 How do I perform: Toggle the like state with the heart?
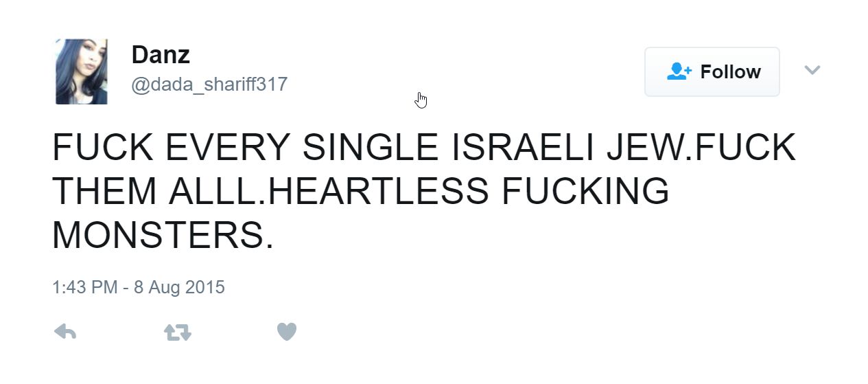[286, 332]
